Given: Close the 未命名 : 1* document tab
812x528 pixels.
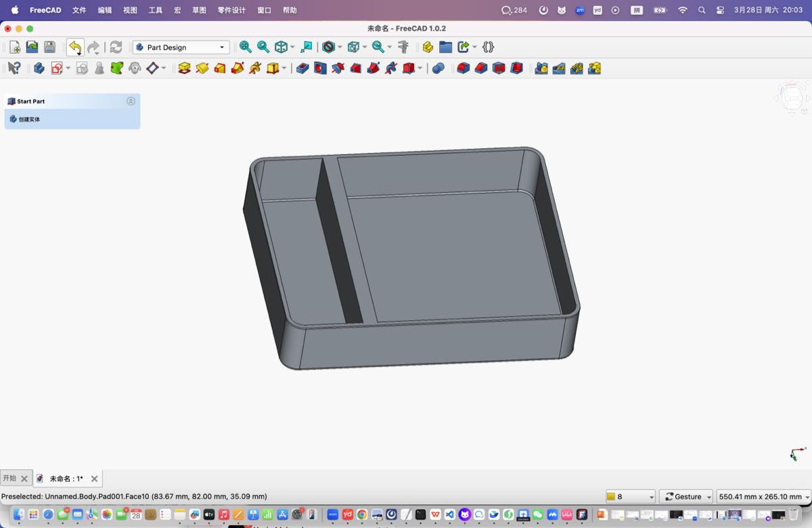Looking at the screenshot, I should 94,479.
